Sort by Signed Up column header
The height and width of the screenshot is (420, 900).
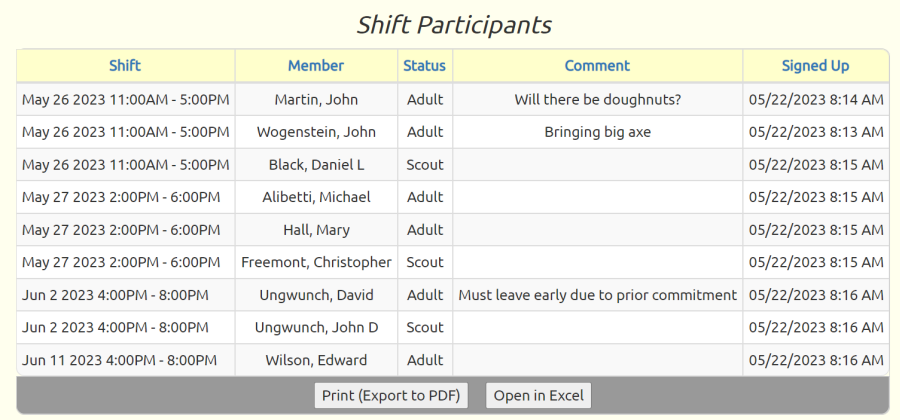(816, 65)
